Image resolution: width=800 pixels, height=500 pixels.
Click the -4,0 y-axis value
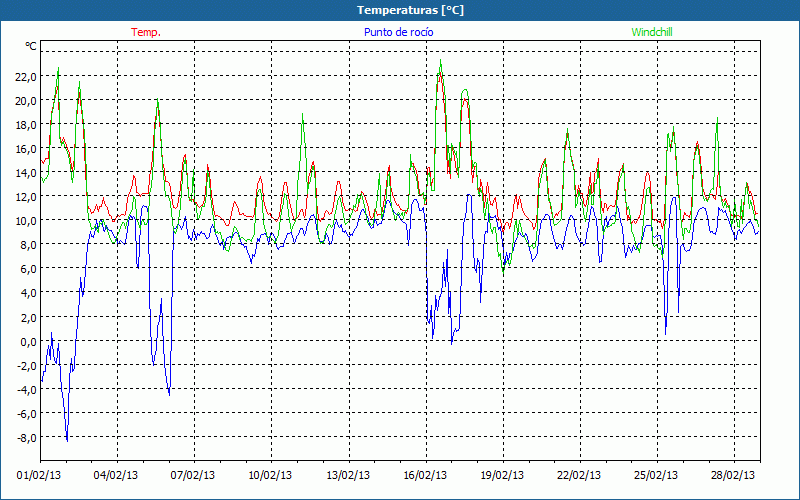coord(27,389)
